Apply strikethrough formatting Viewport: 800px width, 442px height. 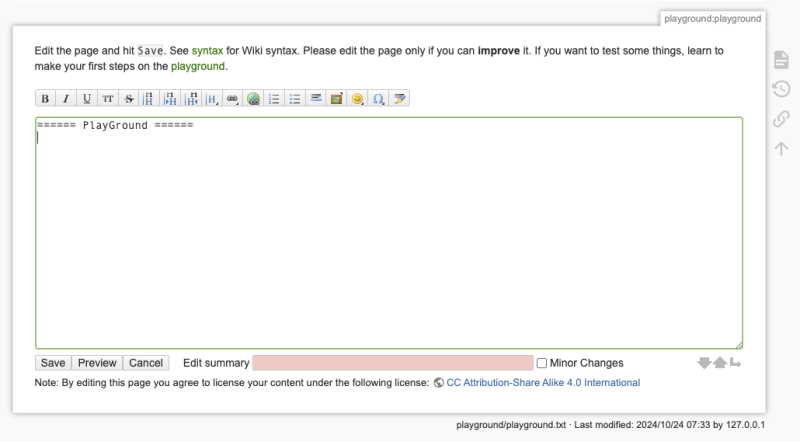pos(129,98)
